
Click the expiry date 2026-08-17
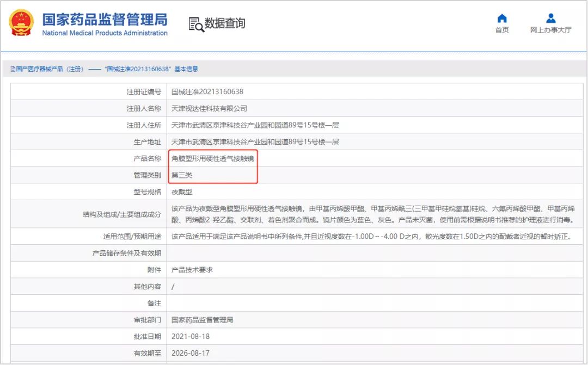[x=190, y=354]
